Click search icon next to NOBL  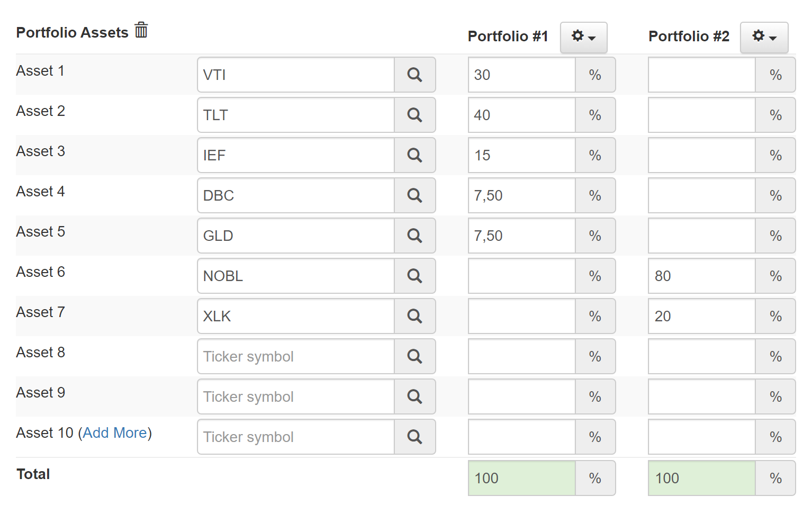coord(415,276)
